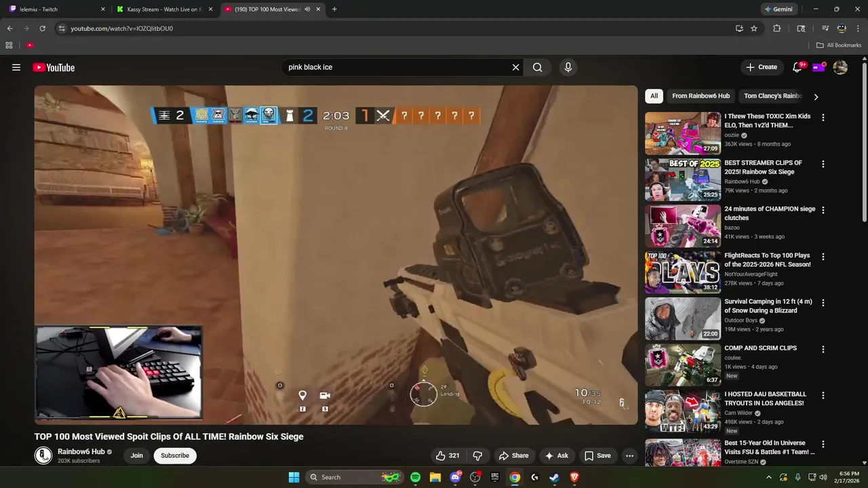The width and height of the screenshot is (868, 488).
Task: Open Chrome three-dot menu
Action: click(858, 28)
